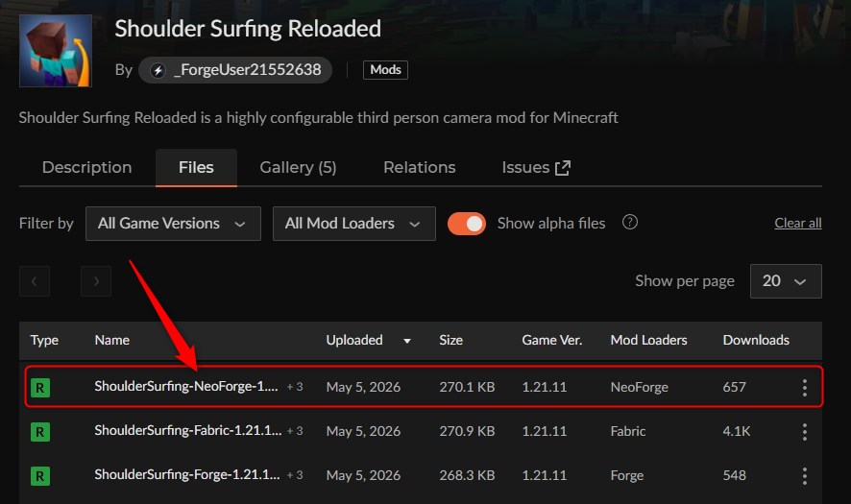Screen dimensions: 851x504
Task: Open the three-dot menu for Forge row
Action: click(x=804, y=476)
